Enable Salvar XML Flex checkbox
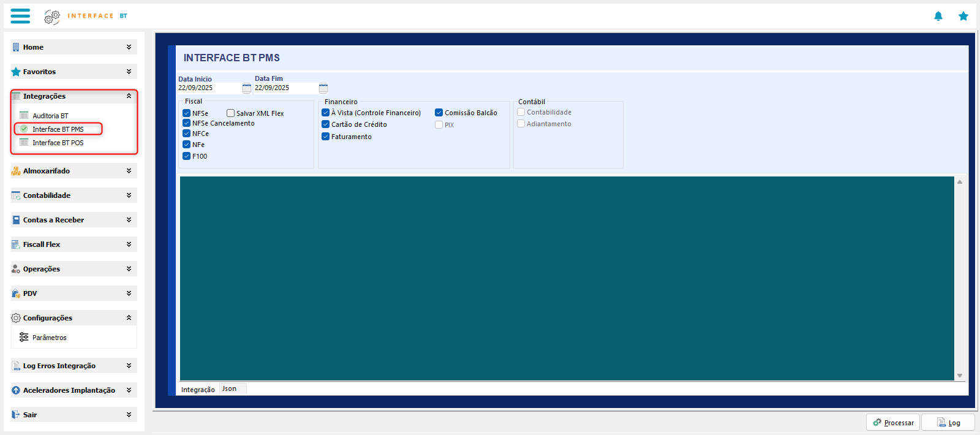The image size is (980, 435). coord(230,113)
